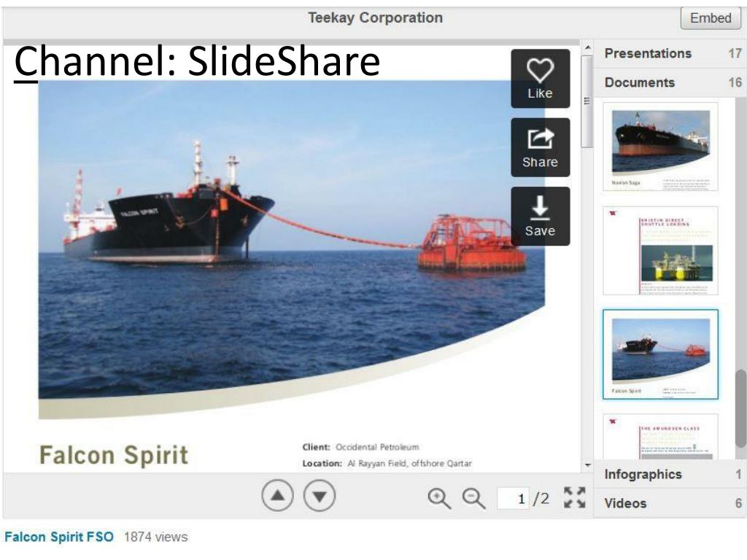The image size is (747, 560).
Task: Click the Location: Al Rayyan Field text
Action: 387,463
